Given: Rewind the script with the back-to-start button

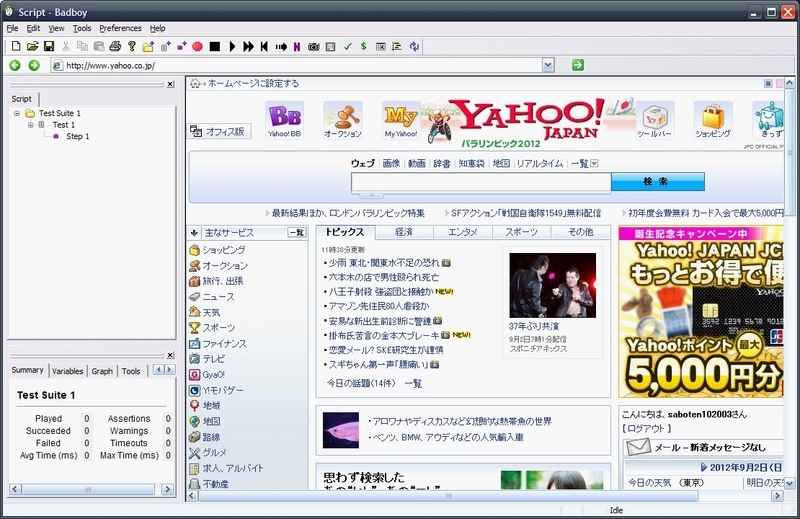Looking at the screenshot, I should [264, 46].
